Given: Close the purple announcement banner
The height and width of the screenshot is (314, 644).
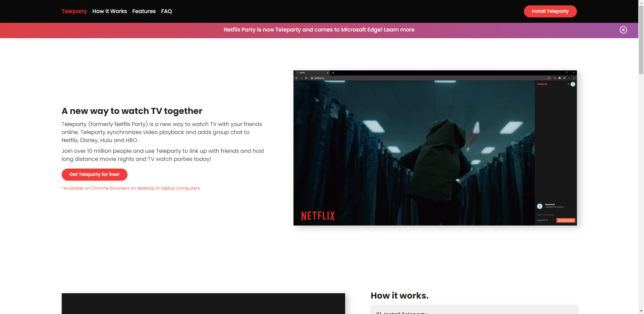Looking at the screenshot, I should [x=623, y=30].
